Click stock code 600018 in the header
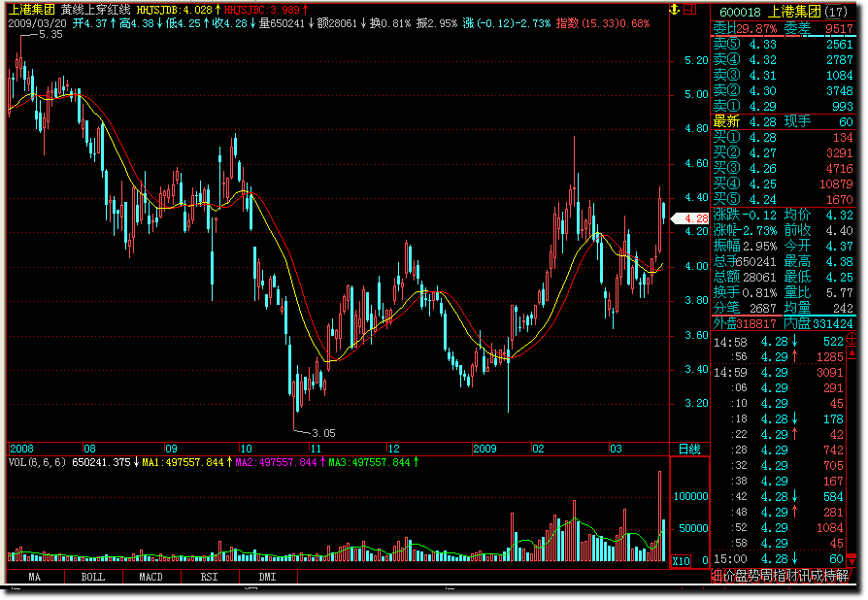 [x=740, y=12]
